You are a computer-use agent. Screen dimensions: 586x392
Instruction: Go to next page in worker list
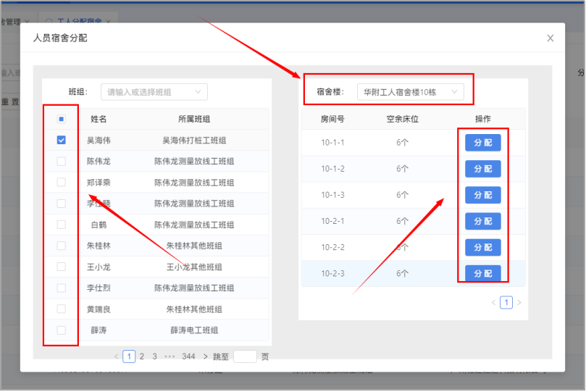[x=206, y=356]
